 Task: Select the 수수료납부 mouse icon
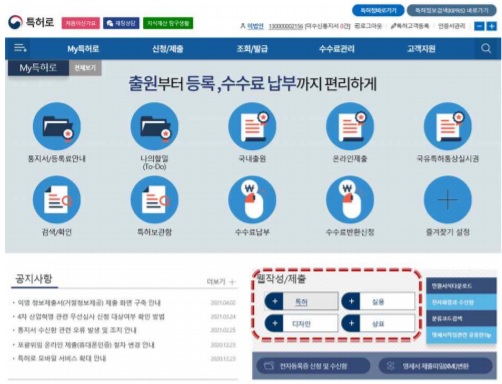tap(252, 200)
